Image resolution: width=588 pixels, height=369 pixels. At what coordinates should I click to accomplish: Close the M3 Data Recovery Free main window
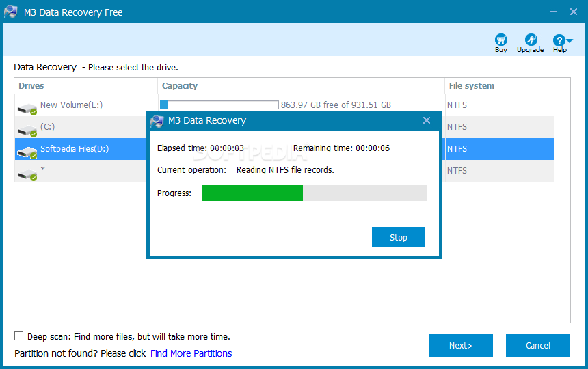coord(574,12)
